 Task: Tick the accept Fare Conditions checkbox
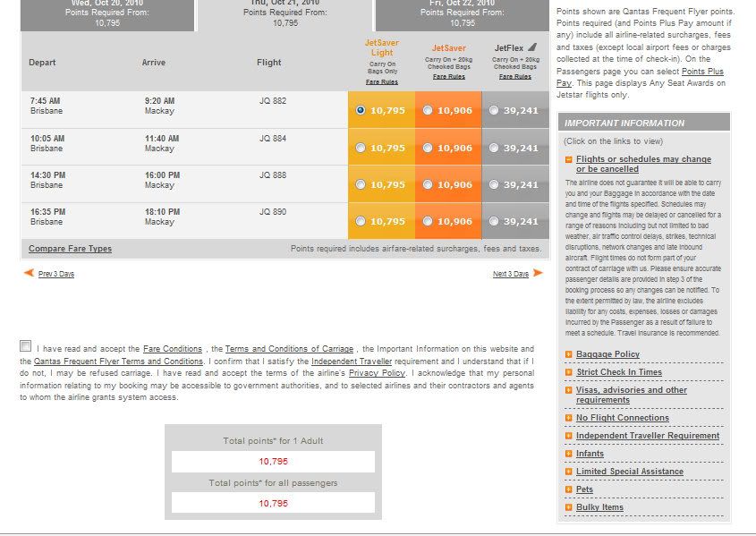coord(26,345)
